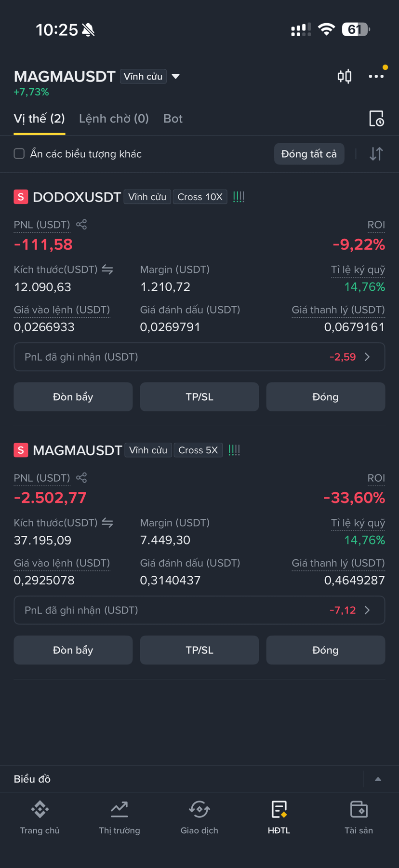399x868 pixels.
Task: Switch to the Bot tab
Action: (x=173, y=119)
